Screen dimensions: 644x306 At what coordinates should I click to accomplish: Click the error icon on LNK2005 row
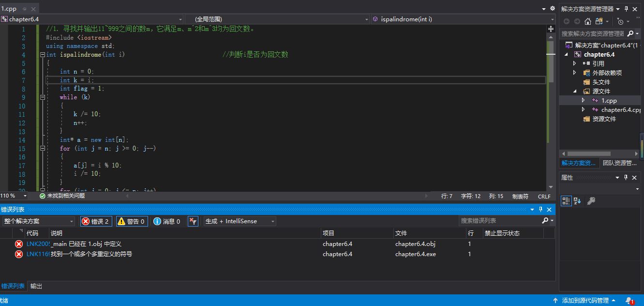click(x=19, y=244)
